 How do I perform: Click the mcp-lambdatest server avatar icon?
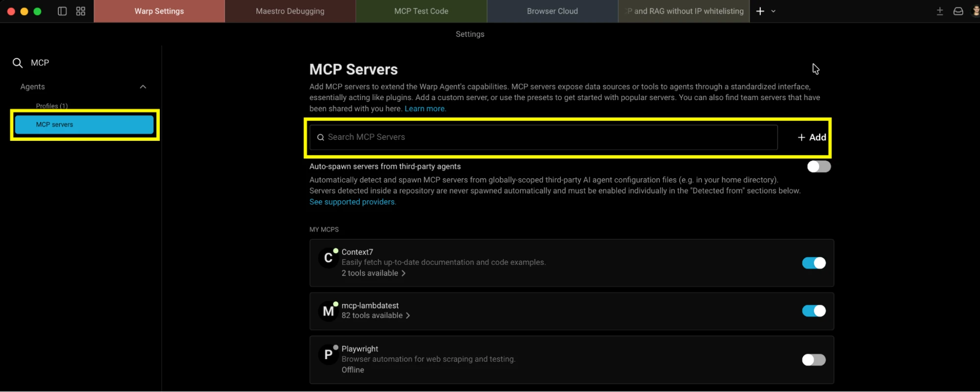pyautogui.click(x=328, y=311)
